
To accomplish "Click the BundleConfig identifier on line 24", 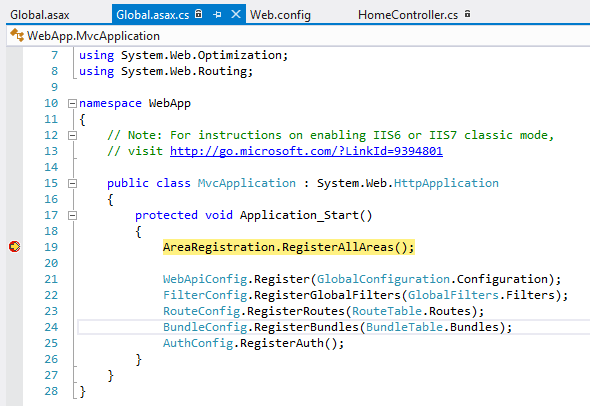I will pyautogui.click(x=205, y=327).
